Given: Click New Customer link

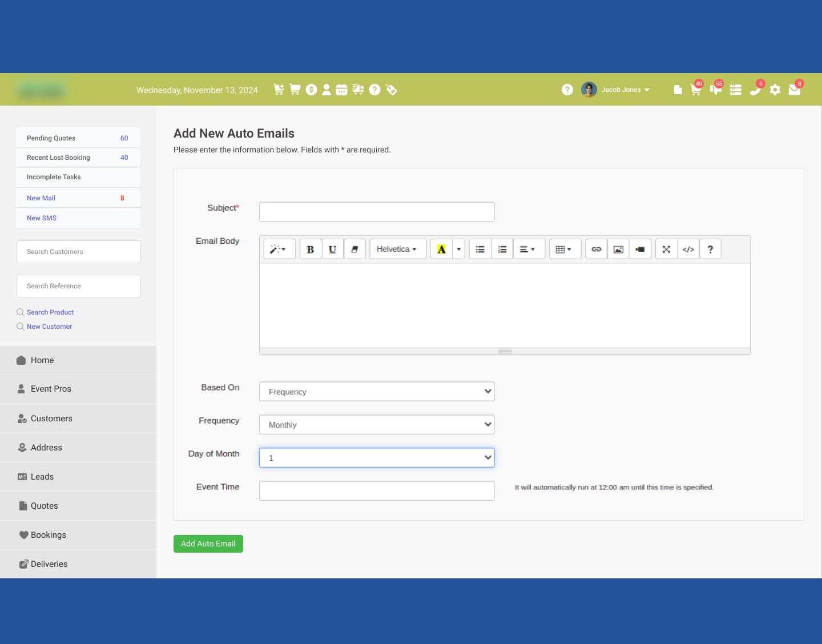Looking at the screenshot, I should click(x=49, y=327).
